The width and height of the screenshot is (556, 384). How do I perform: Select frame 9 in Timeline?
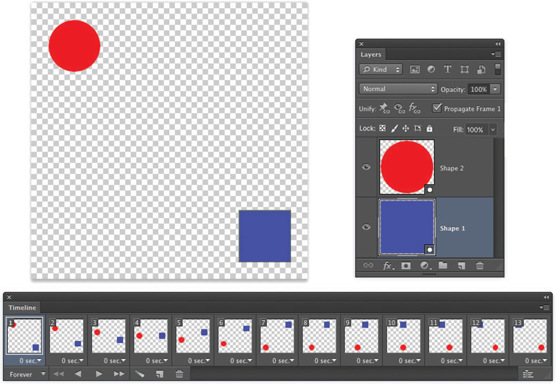[361, 336]
